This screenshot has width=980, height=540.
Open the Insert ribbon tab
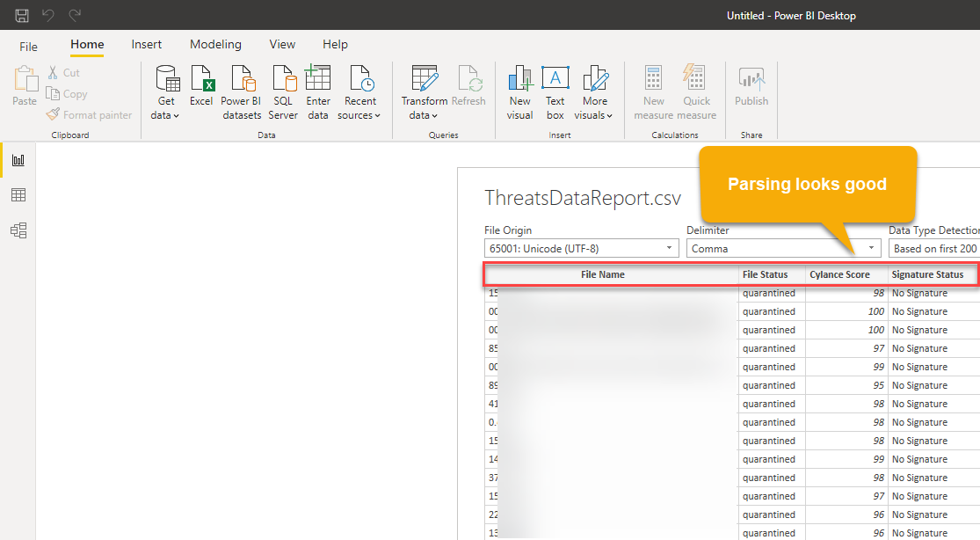(146, 45)
